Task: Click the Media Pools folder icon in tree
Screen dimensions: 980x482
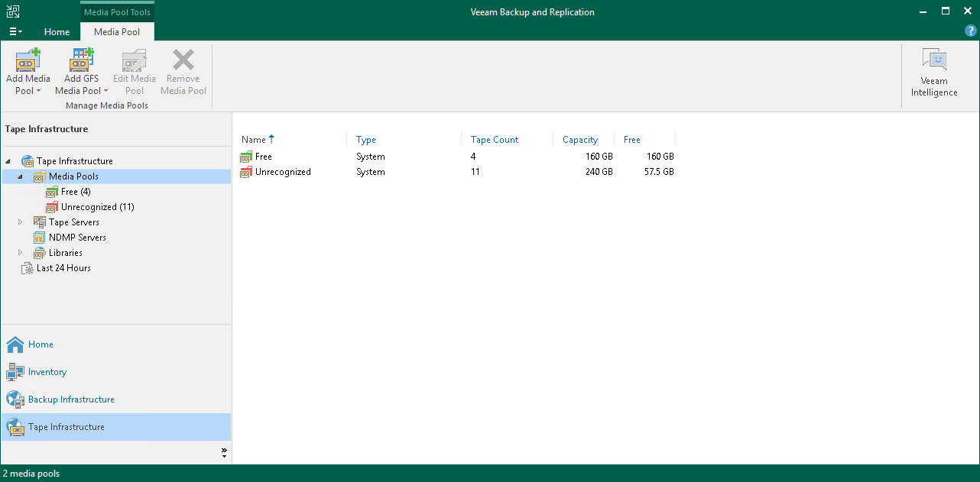Action: pyautogui.click(x=40, y=176)
